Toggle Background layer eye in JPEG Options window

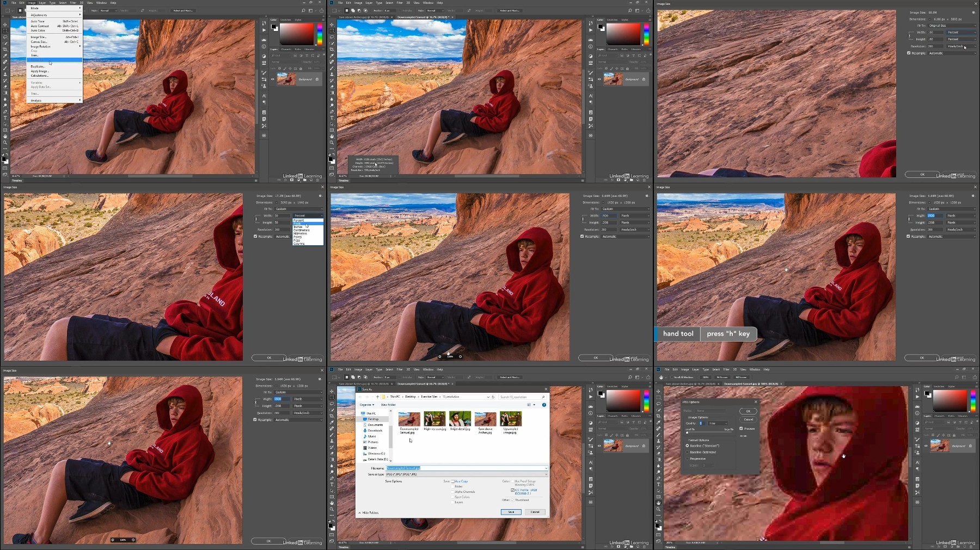pyautogui.click(x=926, y=446)
